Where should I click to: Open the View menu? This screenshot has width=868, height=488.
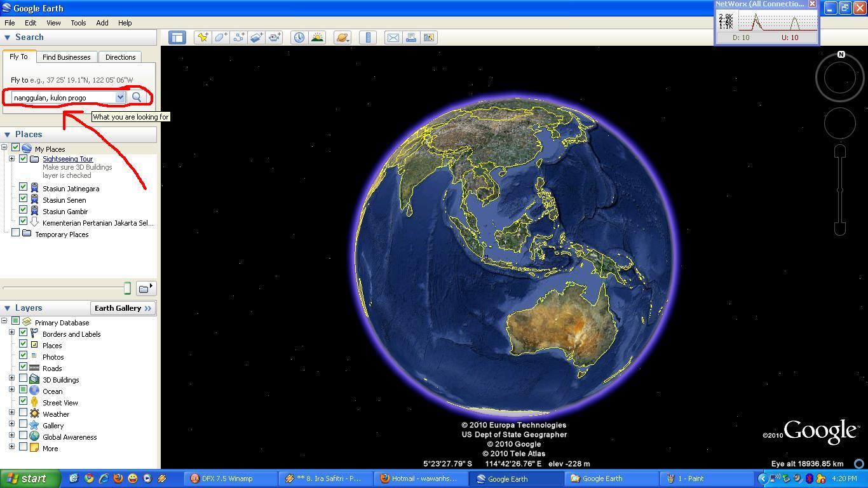(x=53, y=23)
